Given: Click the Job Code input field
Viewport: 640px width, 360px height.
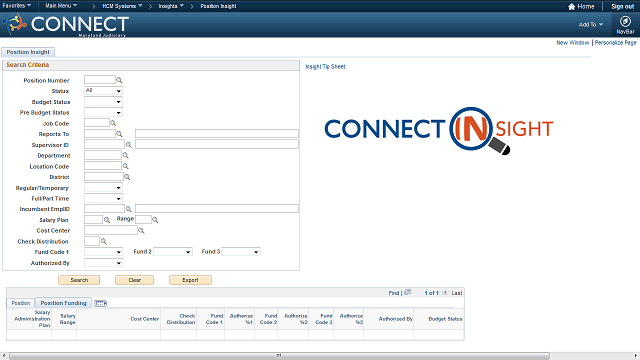Looking at the screenshot, I should pyautogui.click(x=97, y=122).
